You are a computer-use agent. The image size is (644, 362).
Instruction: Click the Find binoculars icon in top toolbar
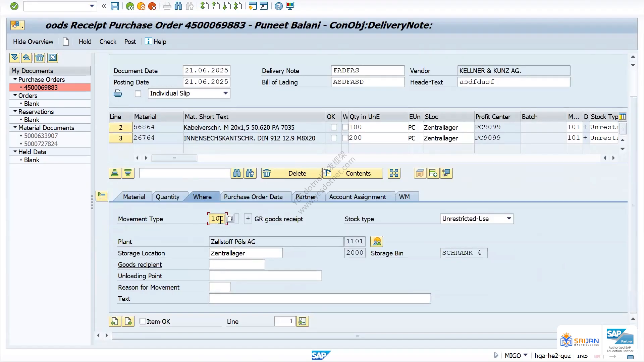[178, 6]
